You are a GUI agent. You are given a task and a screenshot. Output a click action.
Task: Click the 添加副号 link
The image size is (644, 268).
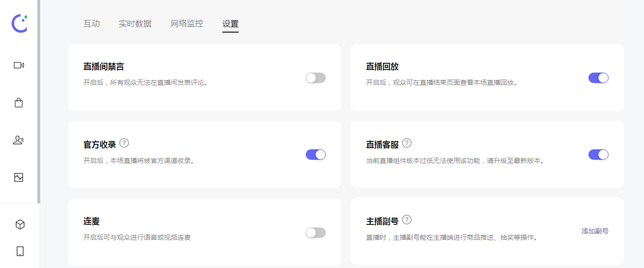click(595, 231)
